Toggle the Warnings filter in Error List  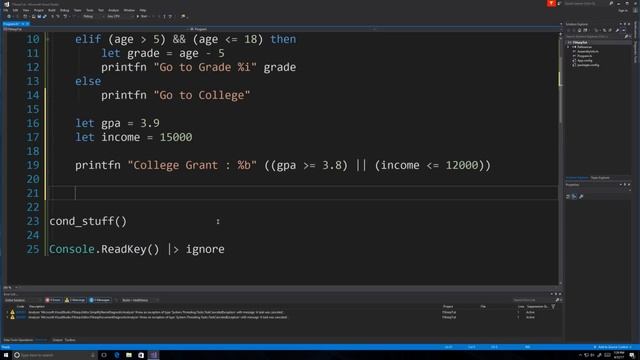[x=75, y=300]
